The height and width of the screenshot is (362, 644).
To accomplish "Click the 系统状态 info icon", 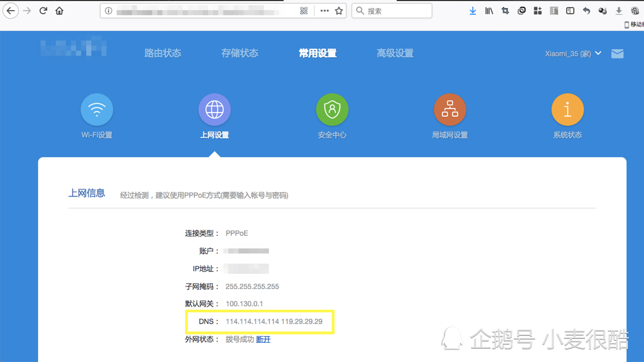I will [568, 109].
